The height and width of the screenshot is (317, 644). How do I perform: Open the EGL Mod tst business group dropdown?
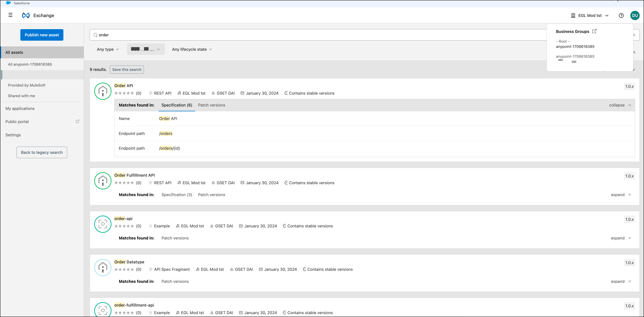click(x=590, y=15)
